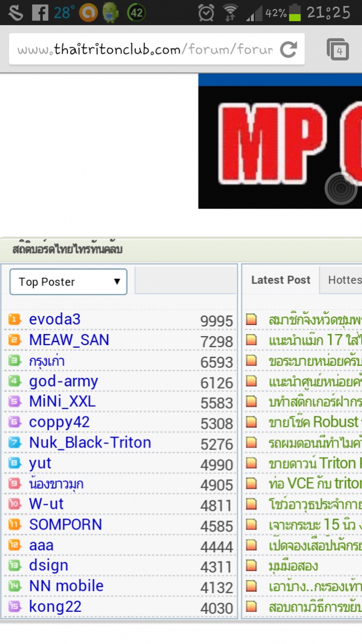Open the 'แนะนำแม็ก 17' latest post thread
This screenshot has height=644, width=362.
click(315, 341)
